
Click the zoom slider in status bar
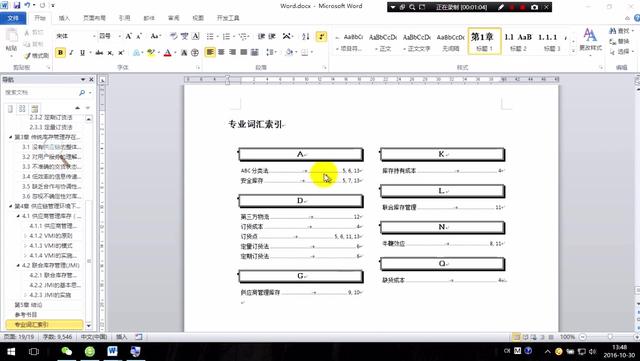[x=610, y=337]
